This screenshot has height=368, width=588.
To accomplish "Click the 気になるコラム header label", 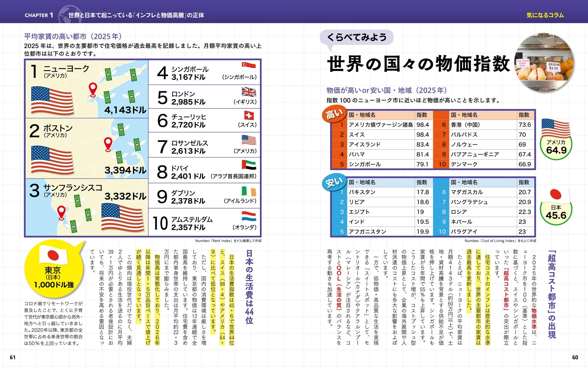I will (545, 15).
